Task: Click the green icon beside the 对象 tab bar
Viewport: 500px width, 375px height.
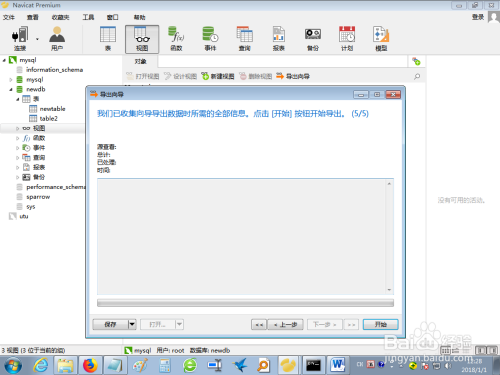Action: tap(416, 61)
